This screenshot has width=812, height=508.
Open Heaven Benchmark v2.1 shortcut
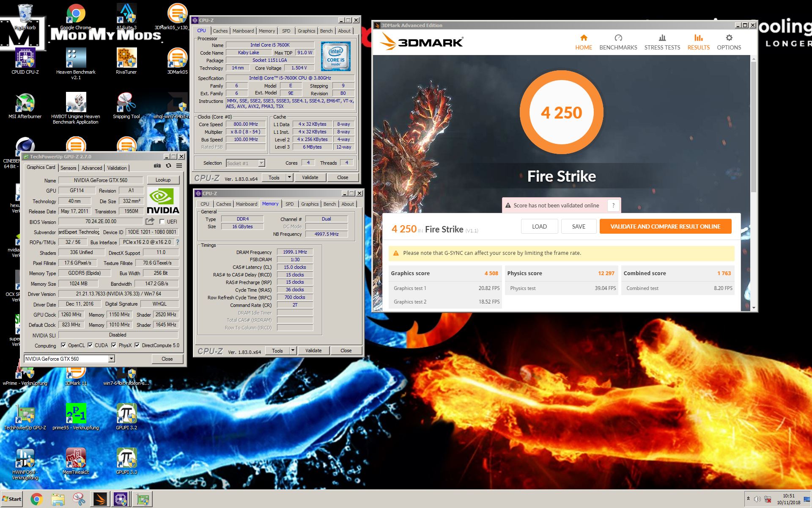coord(76,63)
